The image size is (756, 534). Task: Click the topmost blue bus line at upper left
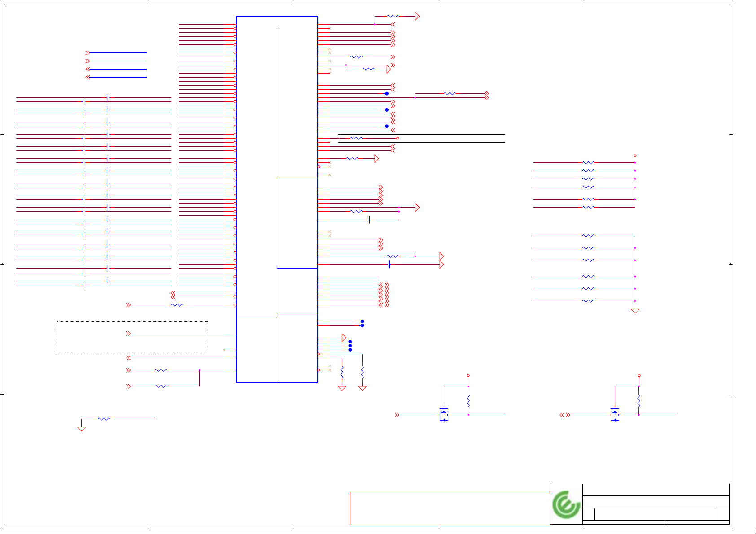coord(118,53)
